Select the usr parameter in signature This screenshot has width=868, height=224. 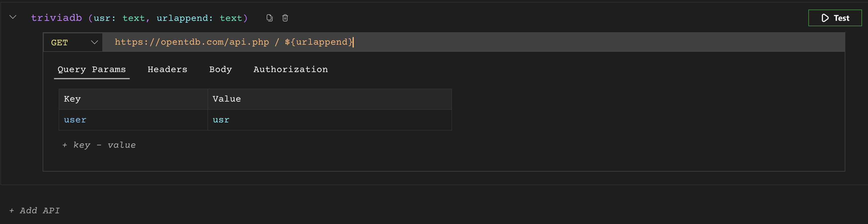coord(102,18)
